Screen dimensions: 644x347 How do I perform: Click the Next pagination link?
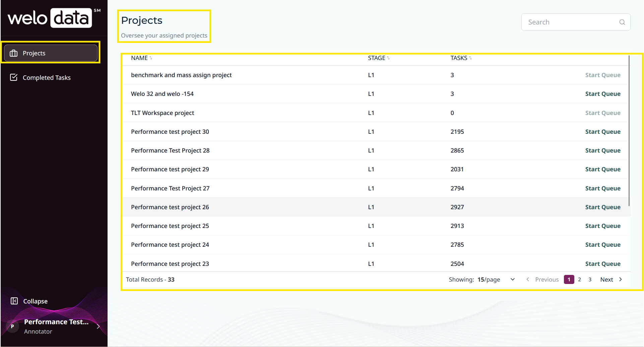point(606,280)
